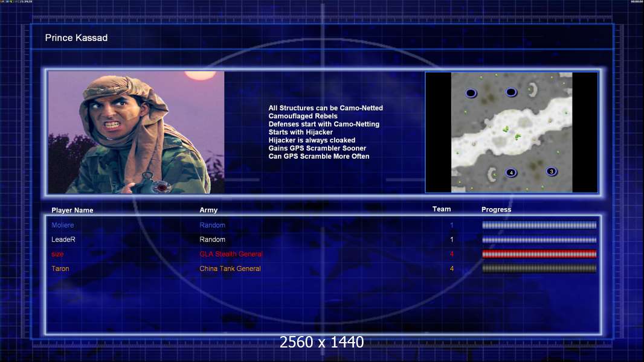
Task: Select the player name 'Taron'
Action: [x=60, y=268]
